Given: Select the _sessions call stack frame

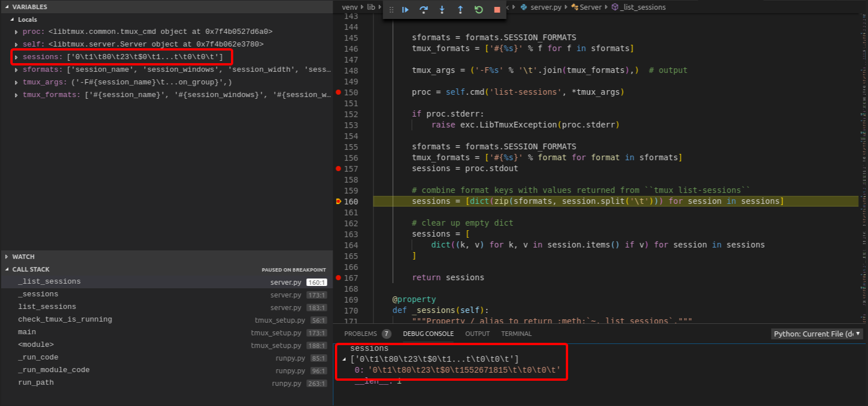Looking at the screenshot, I should tap(166, 294).
